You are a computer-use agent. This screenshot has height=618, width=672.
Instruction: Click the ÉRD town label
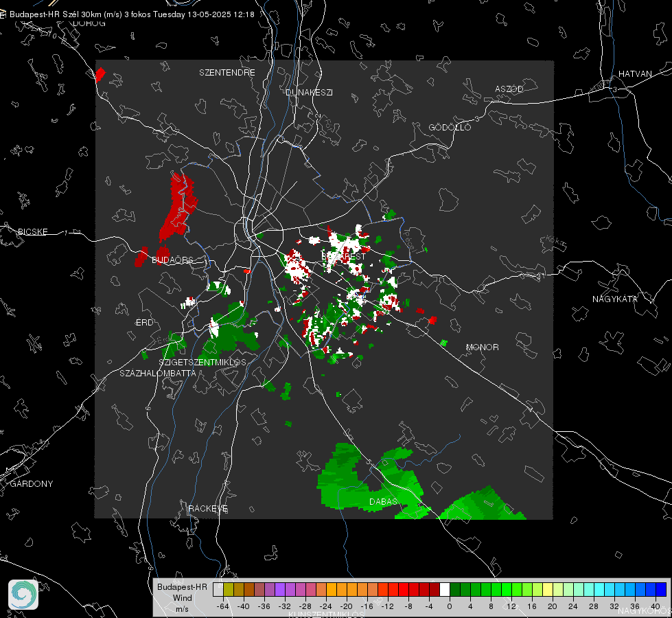[144, 323]
